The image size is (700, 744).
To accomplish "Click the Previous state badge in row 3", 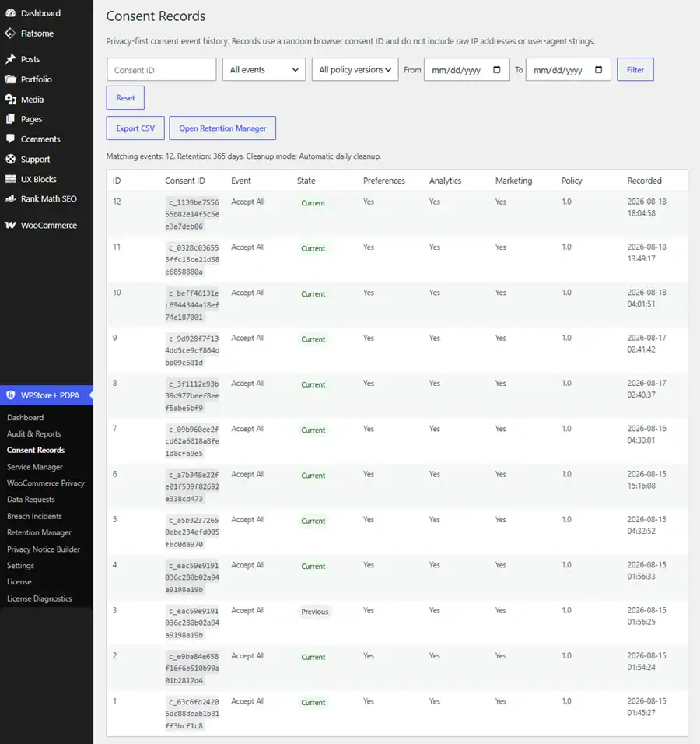I will coord(314,612).
